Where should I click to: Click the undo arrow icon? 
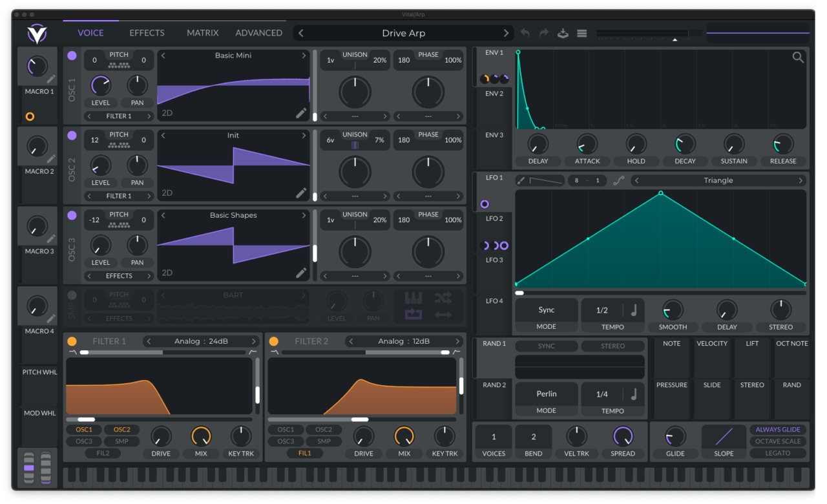pos(525,33)
